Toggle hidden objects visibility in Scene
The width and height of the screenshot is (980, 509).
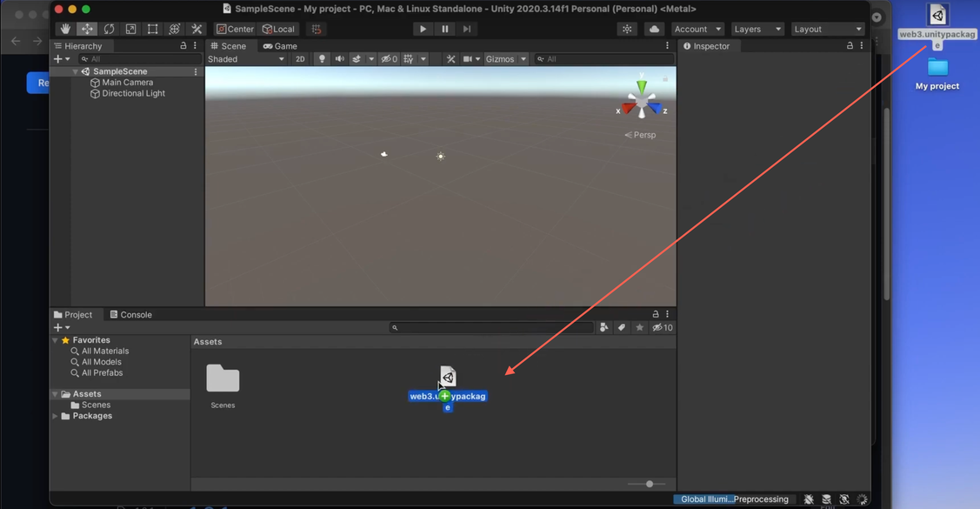(x=390, y=59)
